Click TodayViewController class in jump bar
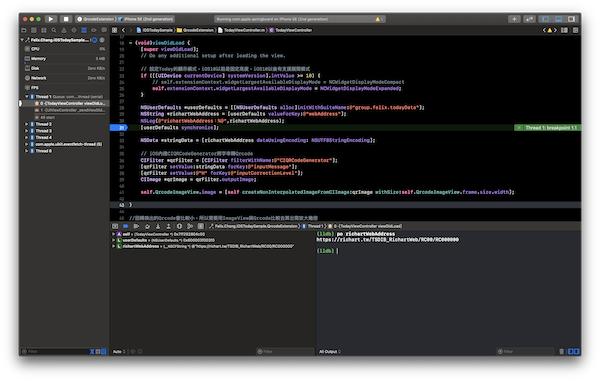The width and height of the screenshot is (600, 381). tap(290, 30)
